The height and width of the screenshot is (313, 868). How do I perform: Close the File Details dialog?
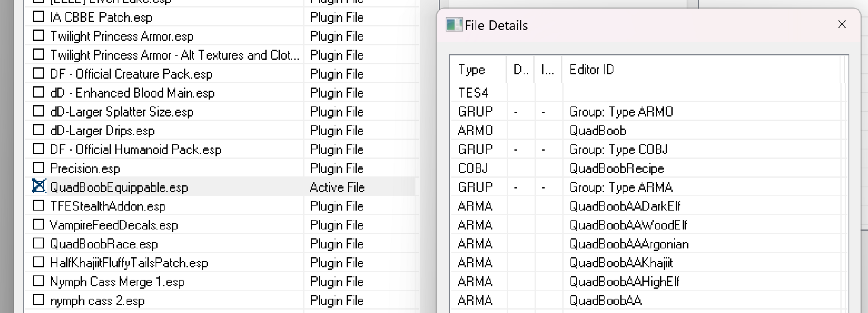pyautogui.click(x=841, y=24)
